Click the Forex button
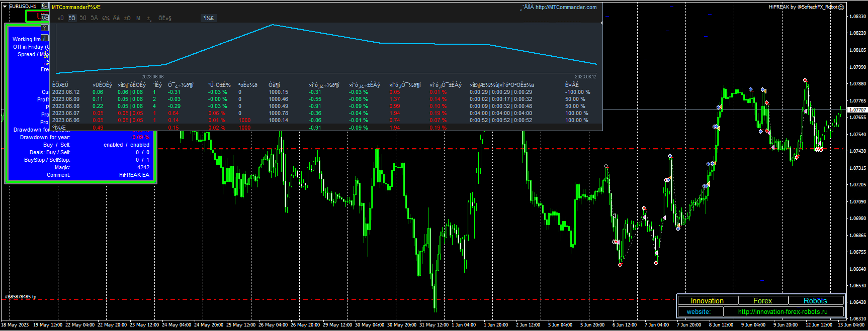 pos(762,301)
